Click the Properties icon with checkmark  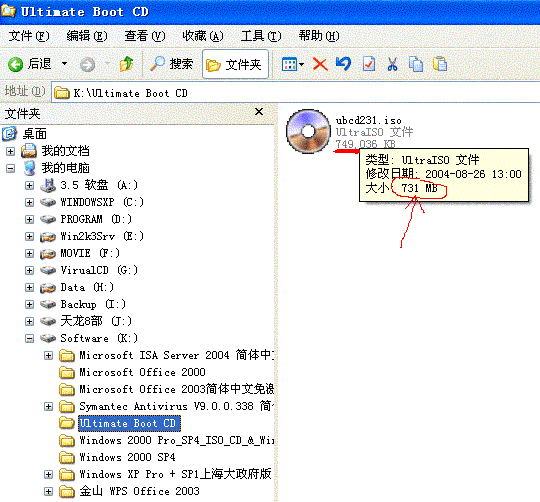[369, 64]
